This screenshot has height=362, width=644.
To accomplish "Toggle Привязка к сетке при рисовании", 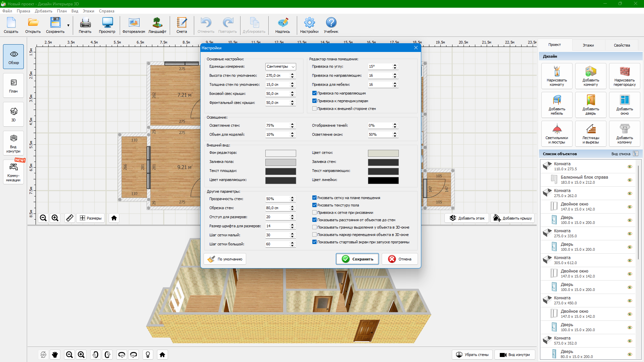I will tap(314, 213).
